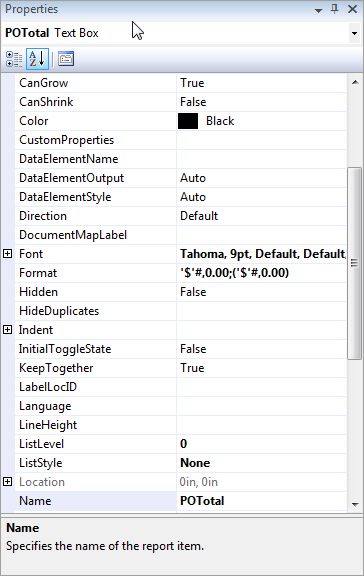Select the Alphabetical sort button
Screen dimensions: 364x576
click(37, 59)
